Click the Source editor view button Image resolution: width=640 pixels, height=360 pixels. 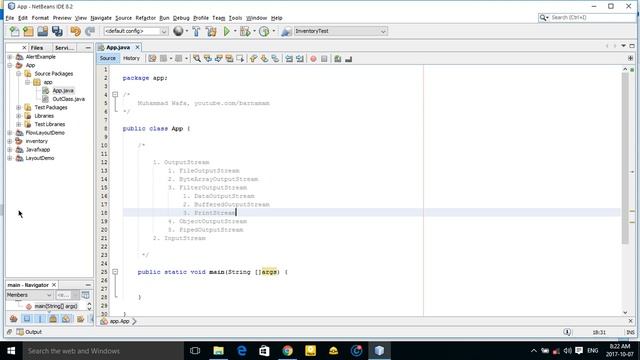point(108,58)
